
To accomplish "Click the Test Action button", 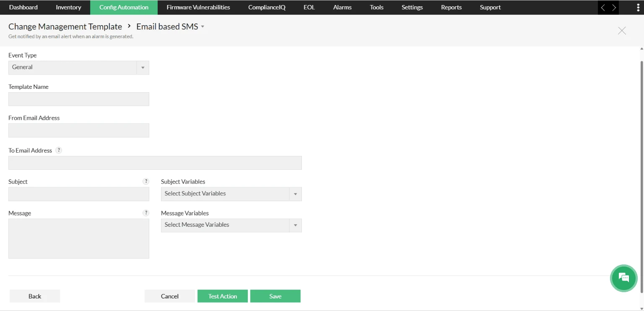I will [223, 296].
